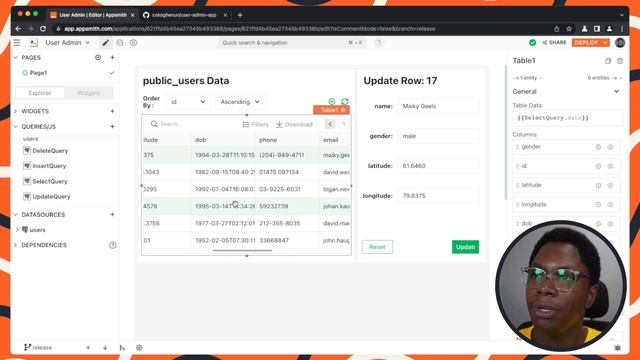Go to the previous table page
This screenshot has height=360, width=640.
pyautogui.click(x=330, y=124)
